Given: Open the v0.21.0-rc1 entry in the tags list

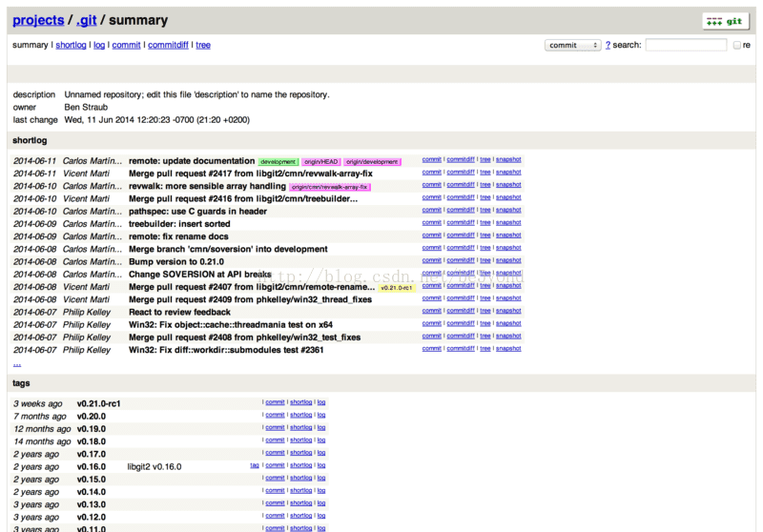Looking at the screenshot, I should 99,403.
